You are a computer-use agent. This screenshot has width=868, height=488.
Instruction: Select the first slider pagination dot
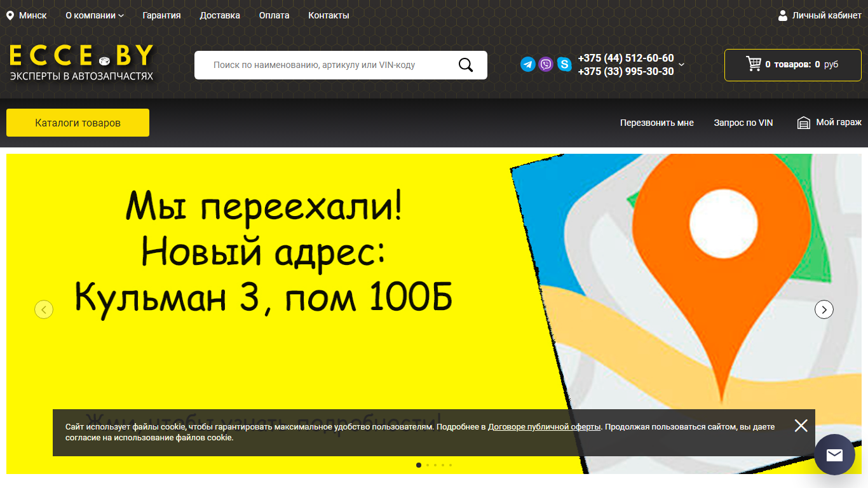click(419, 465)
